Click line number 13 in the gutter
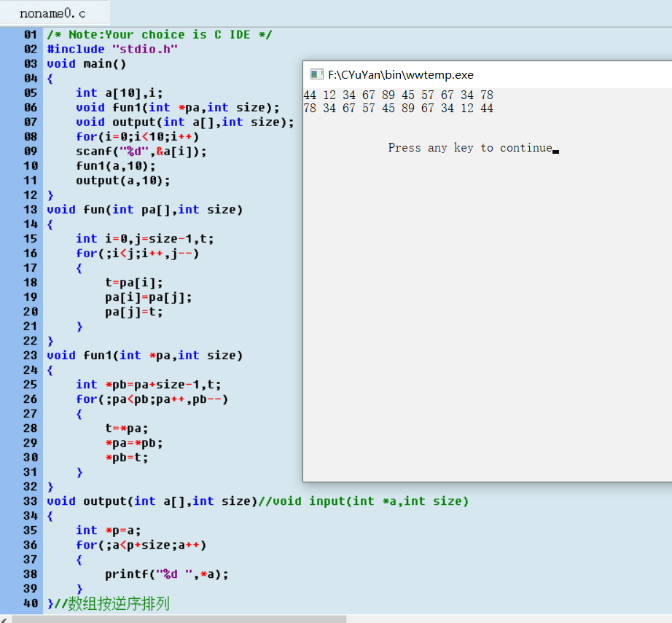This screenshot has height=623, width=672. click(x=31, y=210)
